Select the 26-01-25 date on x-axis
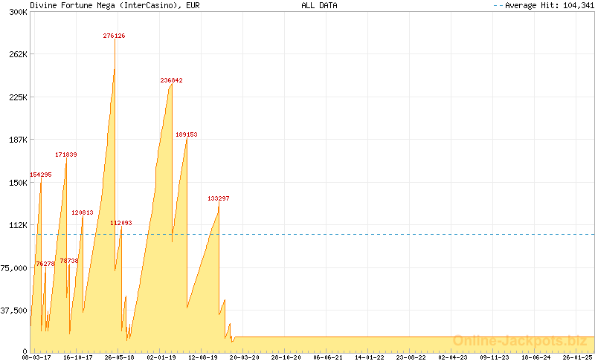 pos(578,357)
